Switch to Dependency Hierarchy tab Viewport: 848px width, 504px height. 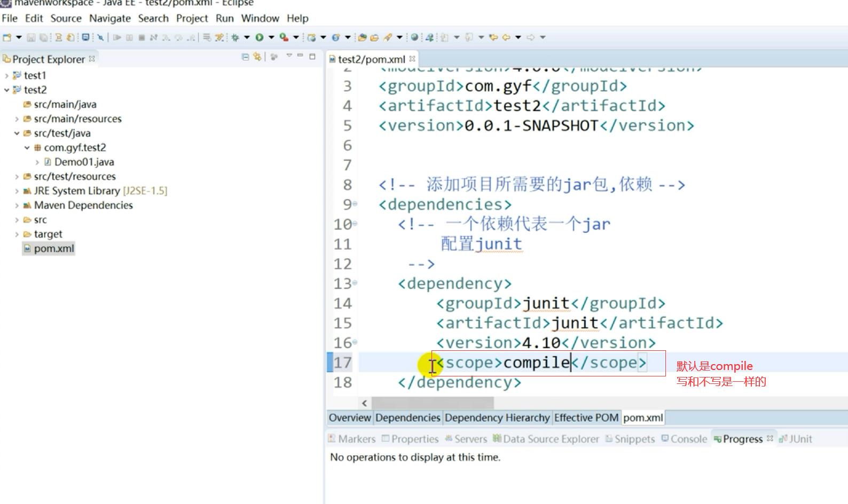[497, 418]
